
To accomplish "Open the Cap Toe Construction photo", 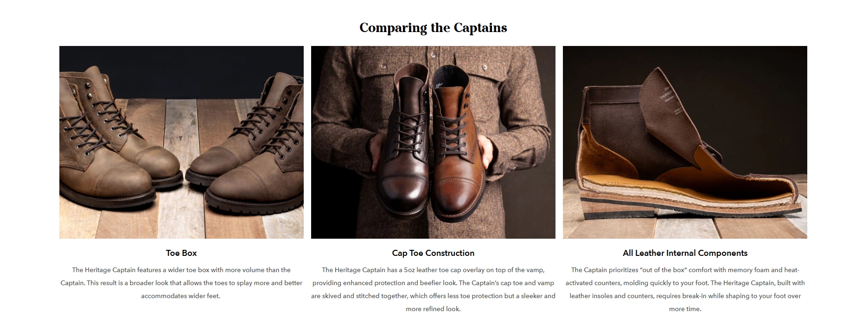I will [433, 142].
